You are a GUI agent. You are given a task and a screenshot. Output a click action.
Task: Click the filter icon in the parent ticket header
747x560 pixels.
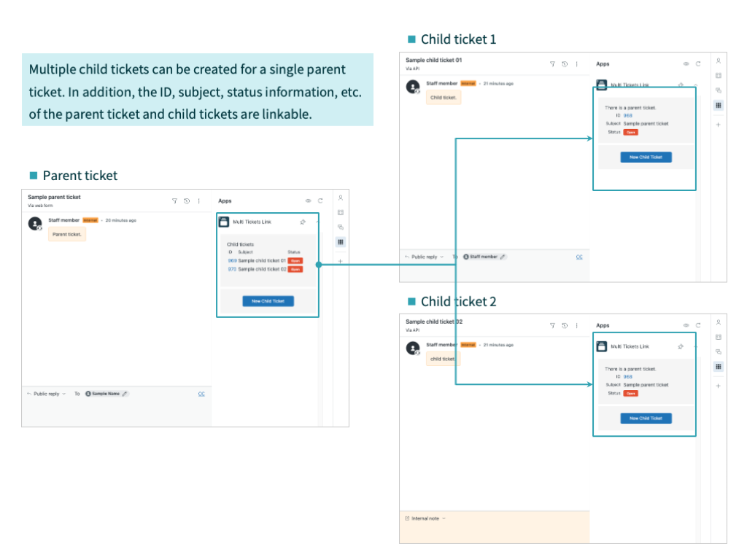[174, 201]
